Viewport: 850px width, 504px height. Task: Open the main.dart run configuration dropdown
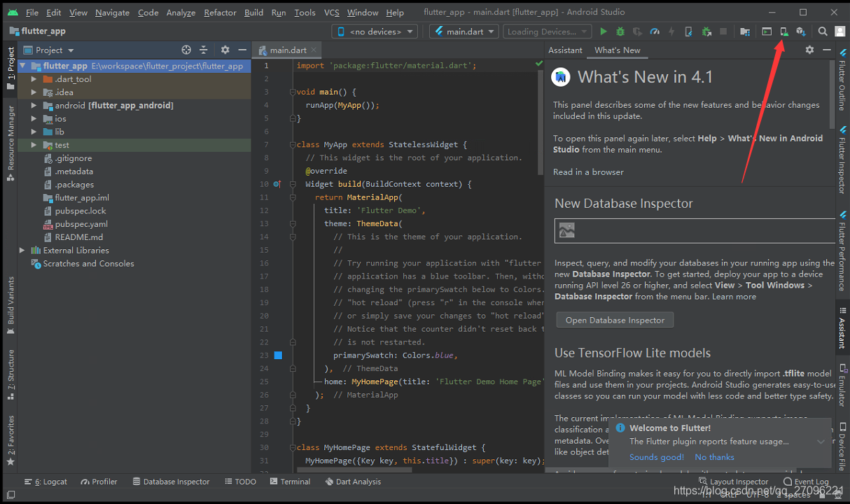464,31
